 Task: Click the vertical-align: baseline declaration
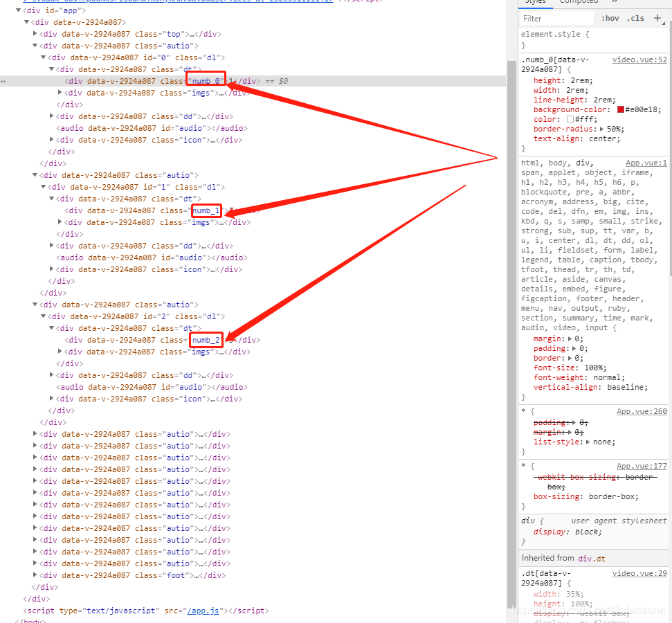click(590, 387)
